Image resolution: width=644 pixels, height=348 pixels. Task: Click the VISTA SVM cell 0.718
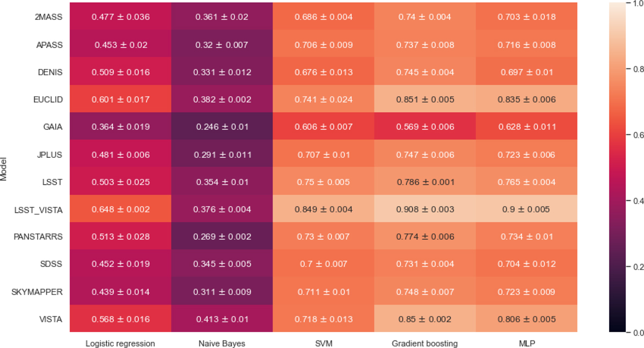pyautogui.click(x=324, y=319)
